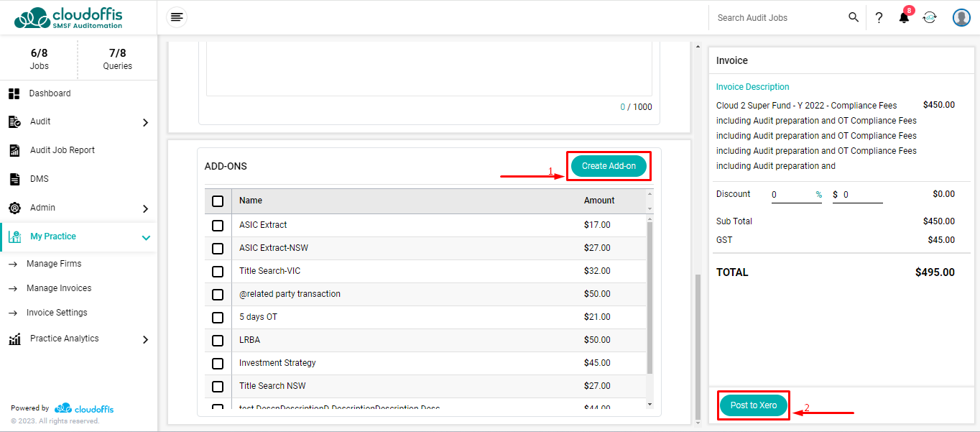This screenshot has height=432, width=980.
Task: Click the sync refresh icon in header
Action: pyautogui.click(x=930, y=18)
